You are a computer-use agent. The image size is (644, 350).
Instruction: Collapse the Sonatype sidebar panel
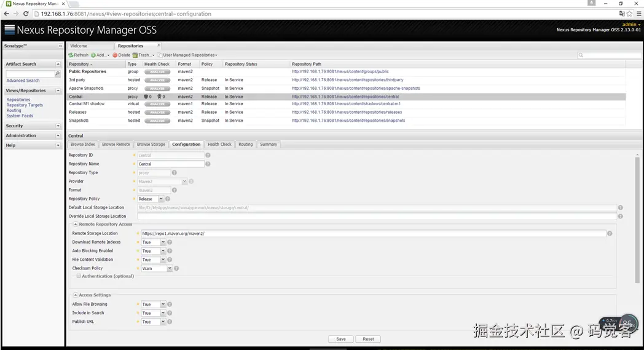click(60, 46)
